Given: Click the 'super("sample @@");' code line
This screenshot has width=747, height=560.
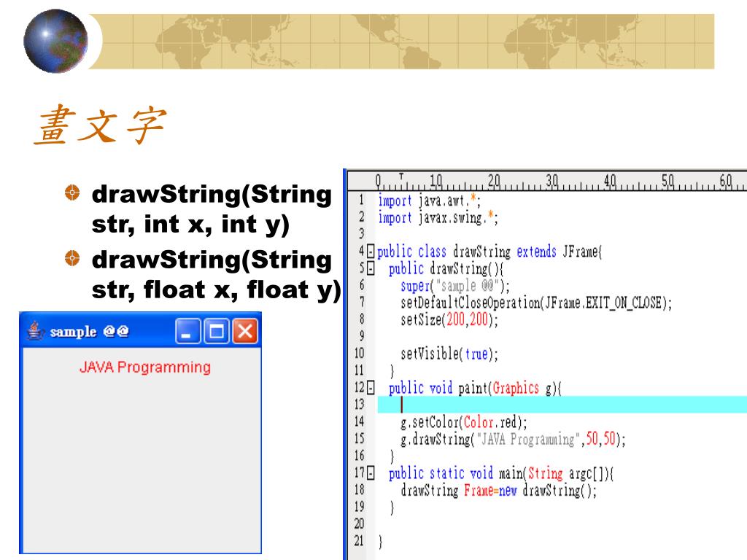Looking at the screenshot, I should click(x=455, y=286).
